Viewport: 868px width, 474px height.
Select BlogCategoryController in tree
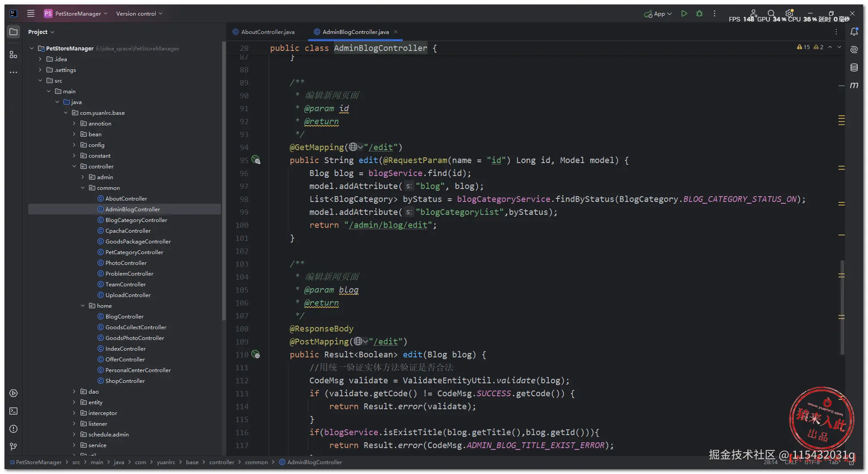(136, 220)
